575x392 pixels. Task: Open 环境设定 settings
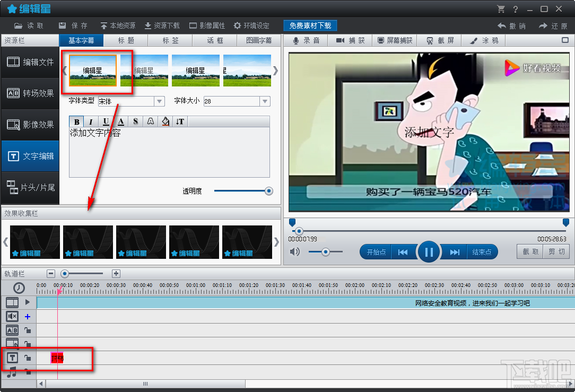pos(251,25)
